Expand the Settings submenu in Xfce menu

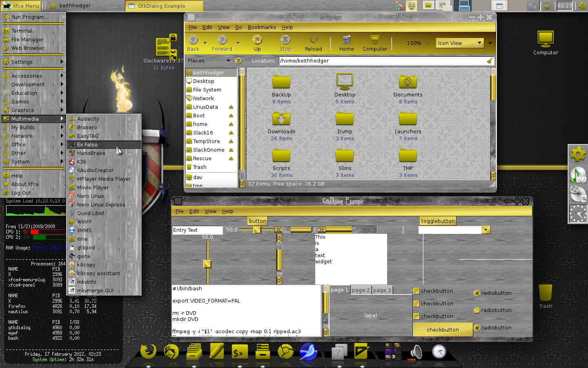[x=33, y=62]
